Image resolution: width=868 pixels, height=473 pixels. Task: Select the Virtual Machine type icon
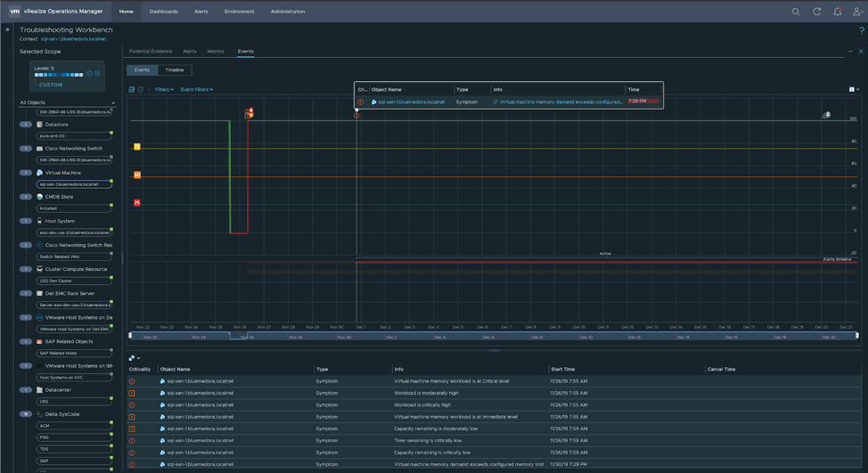coord(39,173)
